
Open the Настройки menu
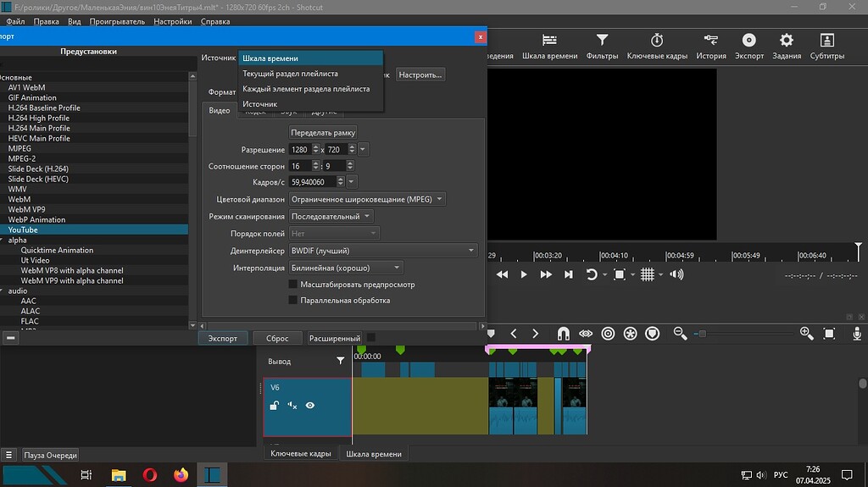[x=173, y=21]
